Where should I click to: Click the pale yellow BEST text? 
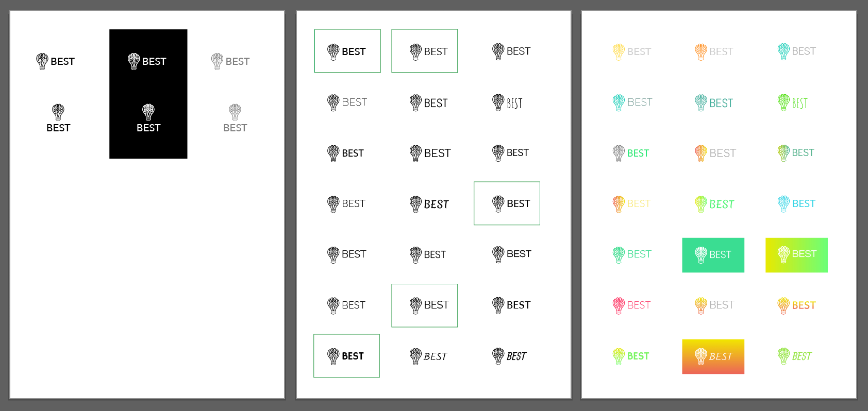click(x=639, y=204)
